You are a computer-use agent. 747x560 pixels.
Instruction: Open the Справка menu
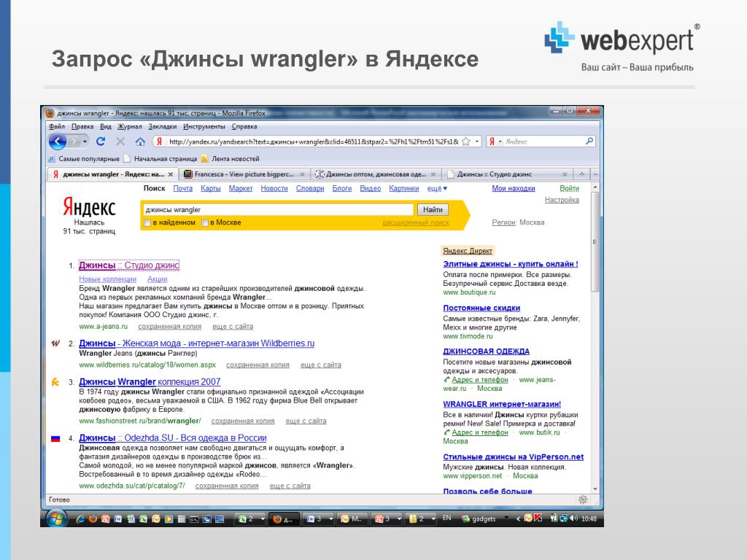[x=244, y=127]
